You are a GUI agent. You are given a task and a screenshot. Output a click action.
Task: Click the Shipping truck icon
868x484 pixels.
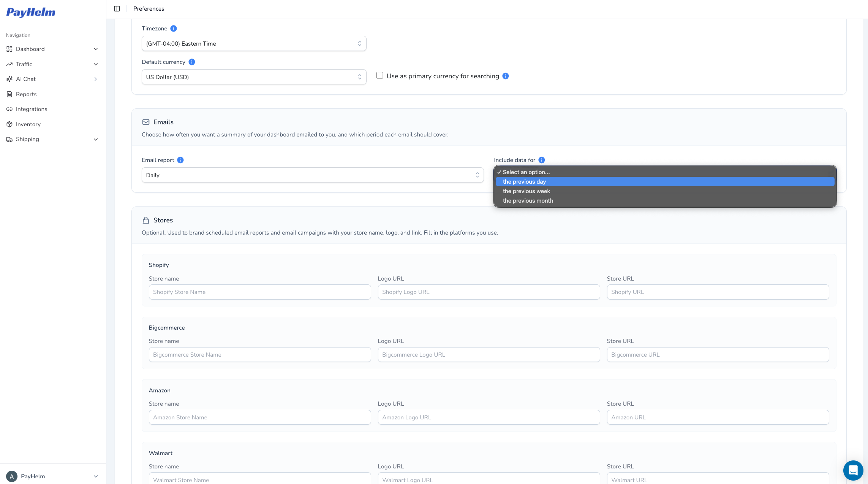click(9, 139)
